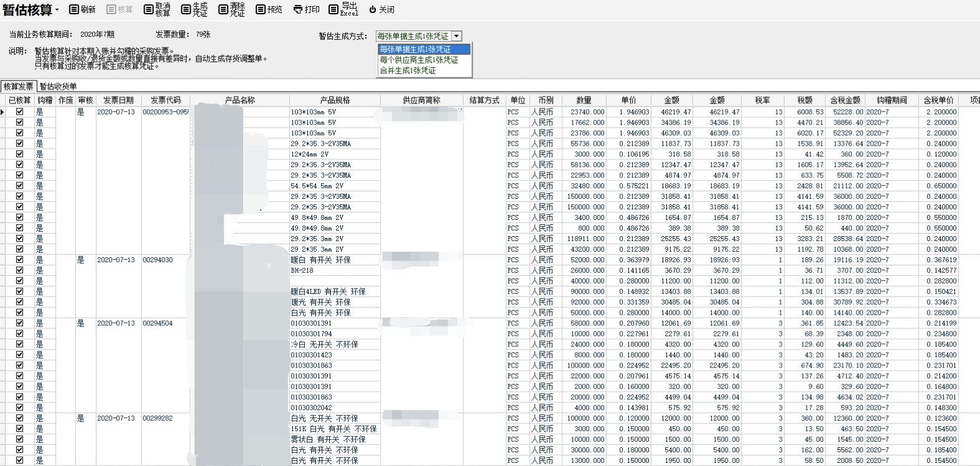Click the 打印 printer icon

tap(298, 9)
